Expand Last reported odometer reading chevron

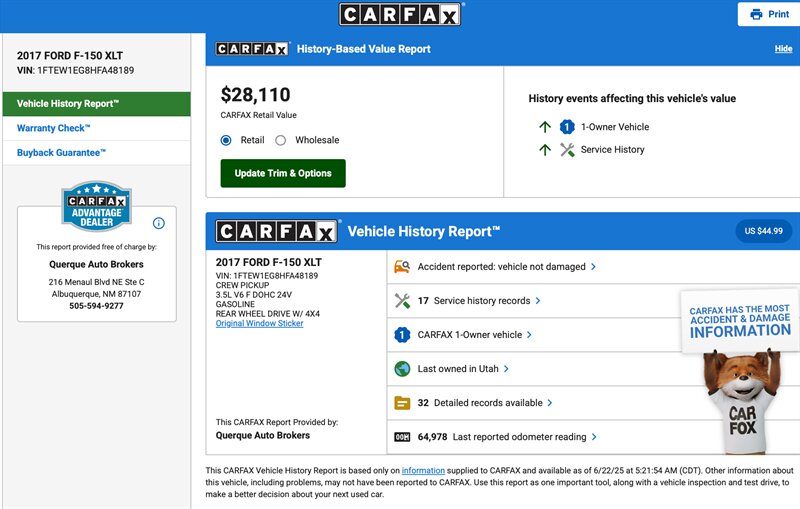coord(594,437)
